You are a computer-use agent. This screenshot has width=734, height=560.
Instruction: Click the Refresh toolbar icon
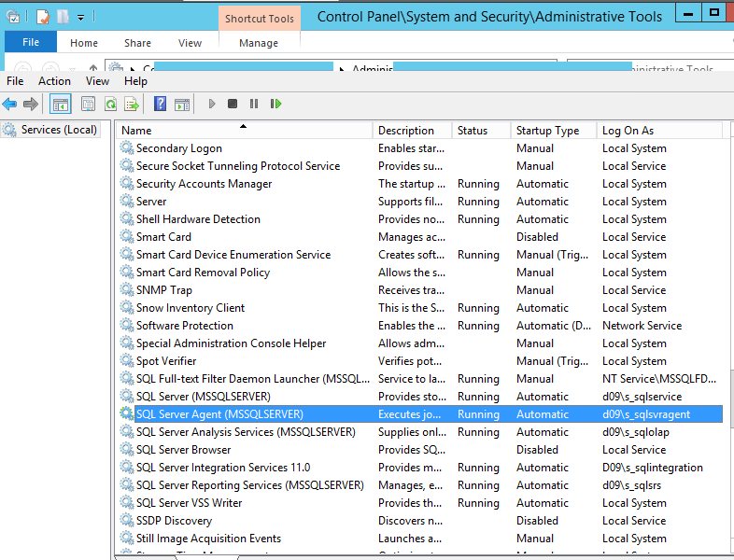(x=110, y=104)
